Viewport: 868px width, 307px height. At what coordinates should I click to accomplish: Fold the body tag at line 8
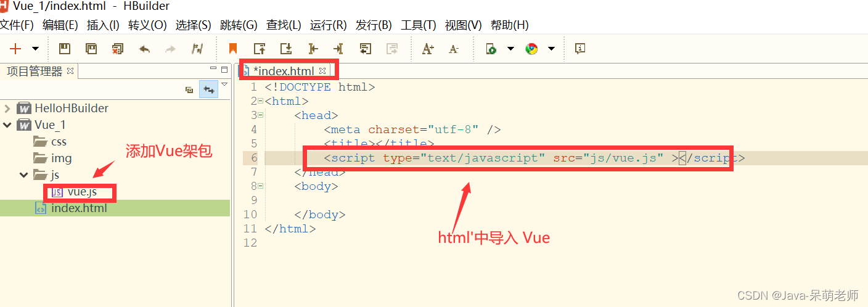pyautogui.click(x=260, y=186)
